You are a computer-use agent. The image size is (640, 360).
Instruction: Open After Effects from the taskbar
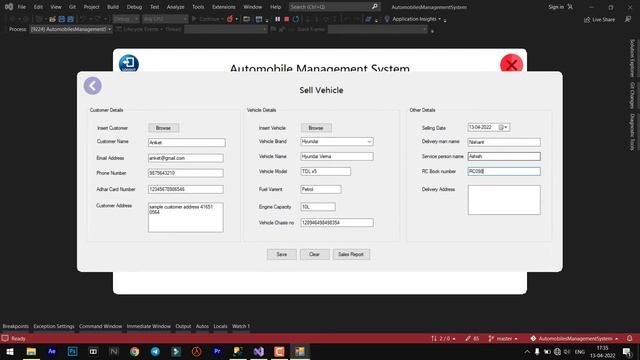(52, 351)
